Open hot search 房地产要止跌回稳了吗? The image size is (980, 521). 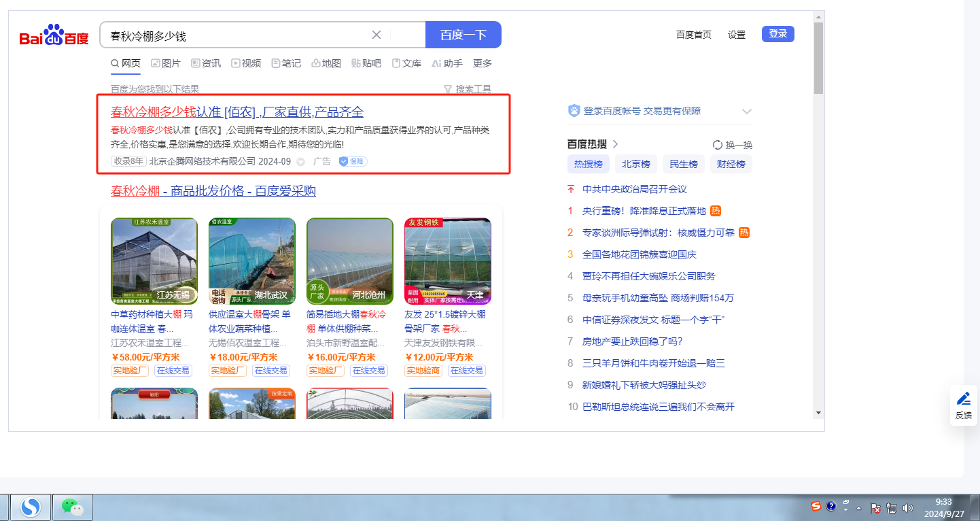point(633,341)
